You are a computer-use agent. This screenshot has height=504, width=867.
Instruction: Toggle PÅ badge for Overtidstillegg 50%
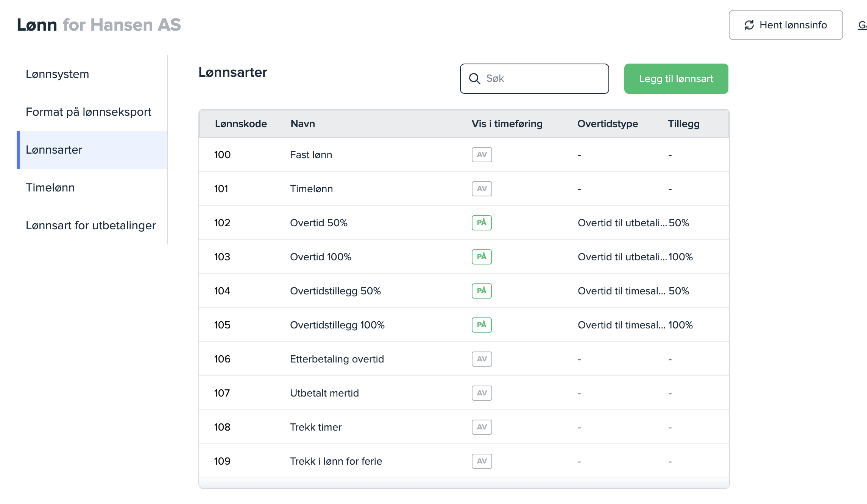pyautogui.click(x=482, y=291)
